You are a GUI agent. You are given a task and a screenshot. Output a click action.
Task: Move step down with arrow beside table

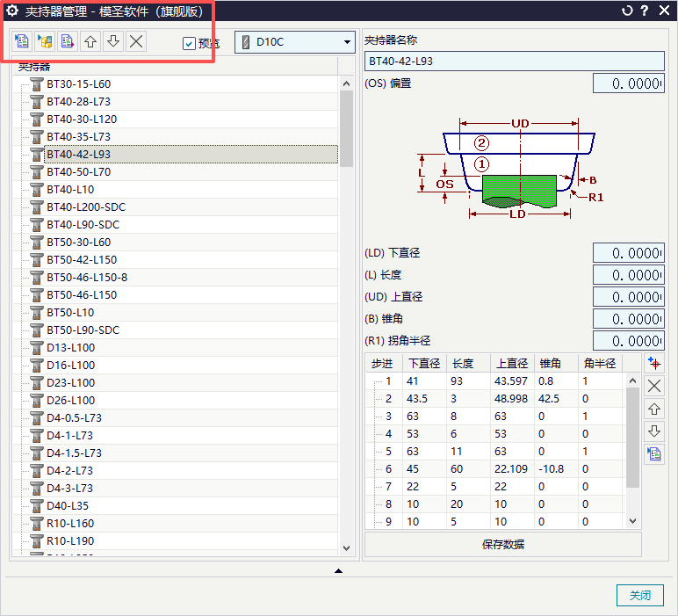[654, 431]
